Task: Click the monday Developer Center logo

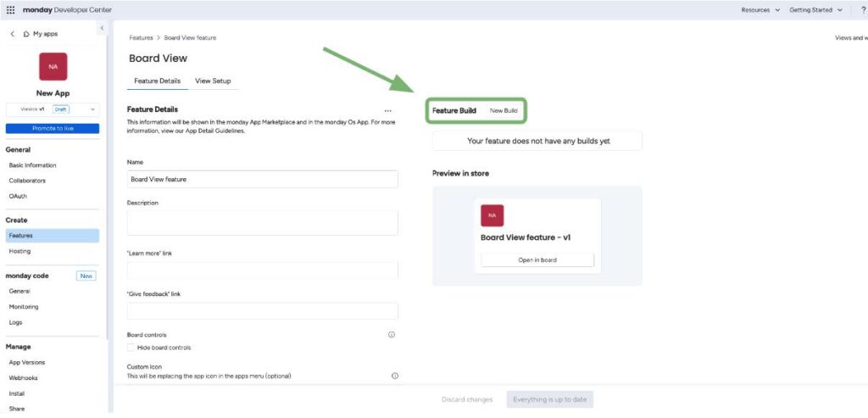Action: click(67, 10)
